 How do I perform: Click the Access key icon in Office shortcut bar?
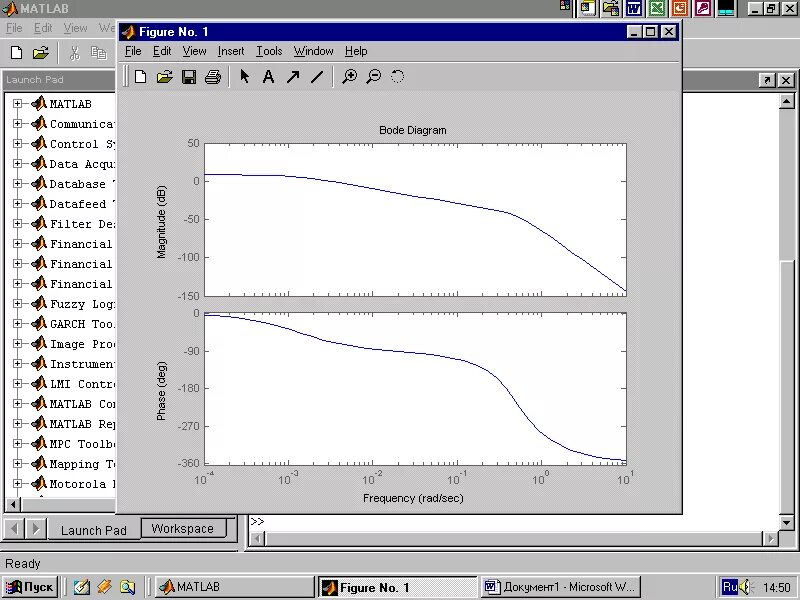pyautogui.click(x=703, y=8)
